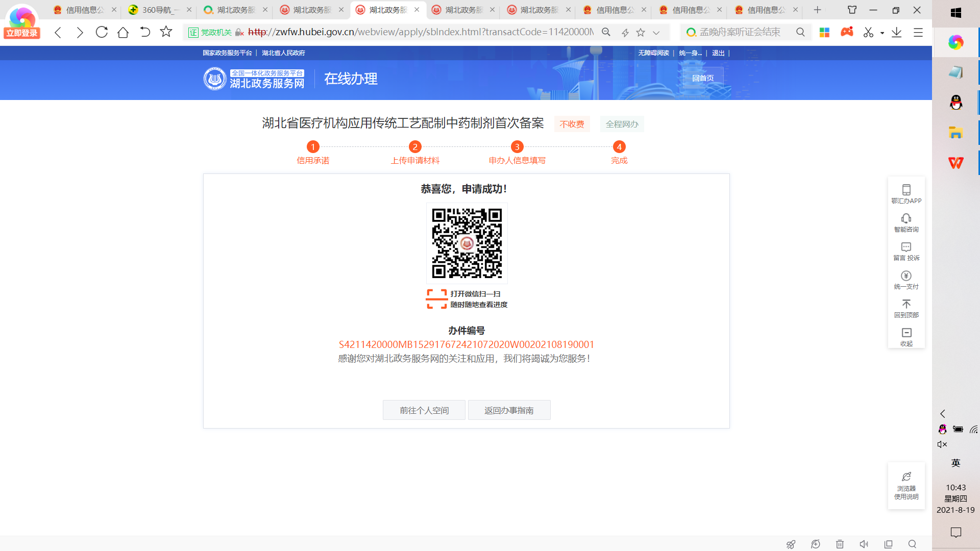Click 前往个人空间 button
Screen dimensions: 980x551
point(424,410)
